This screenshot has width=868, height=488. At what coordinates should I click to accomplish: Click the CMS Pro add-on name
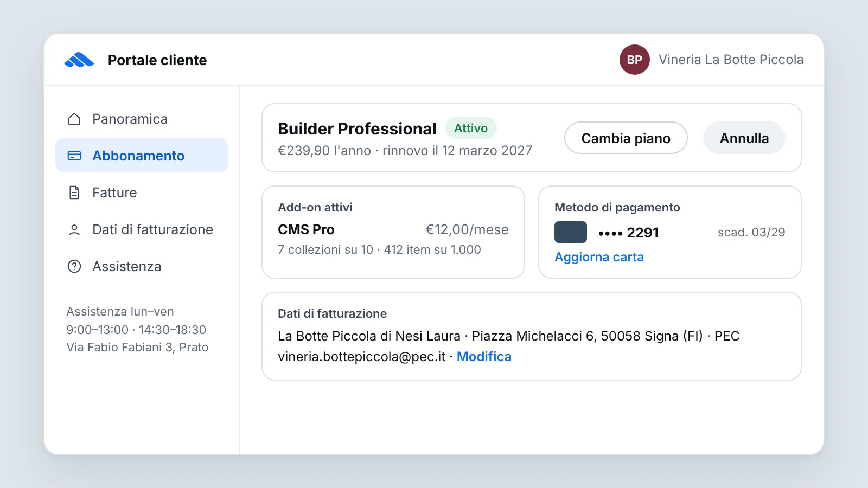(x=306, y=229)
